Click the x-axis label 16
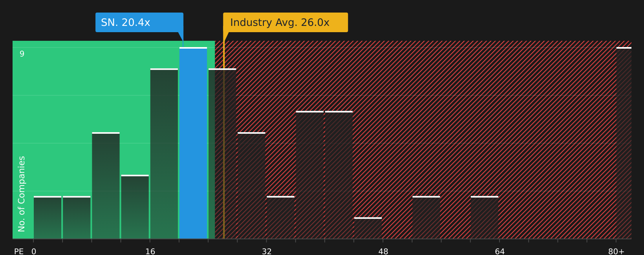The width and height of the screenshot is (644, 255). click(150, 251)
